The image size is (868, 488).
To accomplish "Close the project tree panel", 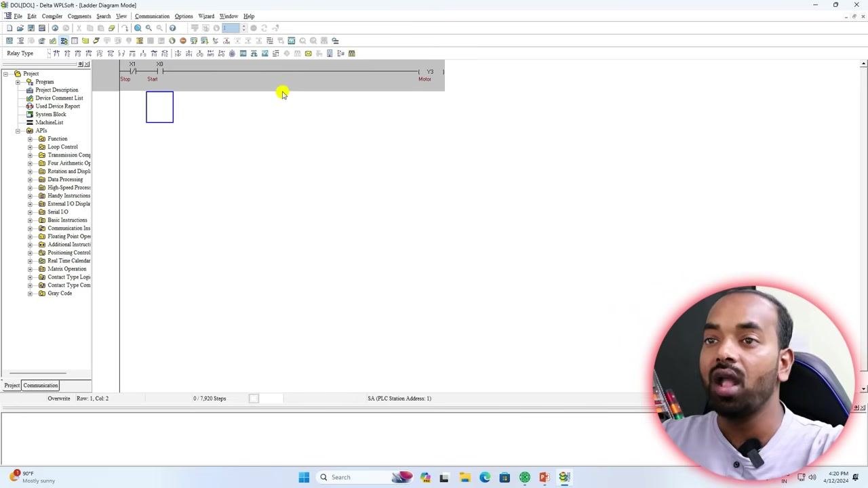I will click(x=87, y=64).
